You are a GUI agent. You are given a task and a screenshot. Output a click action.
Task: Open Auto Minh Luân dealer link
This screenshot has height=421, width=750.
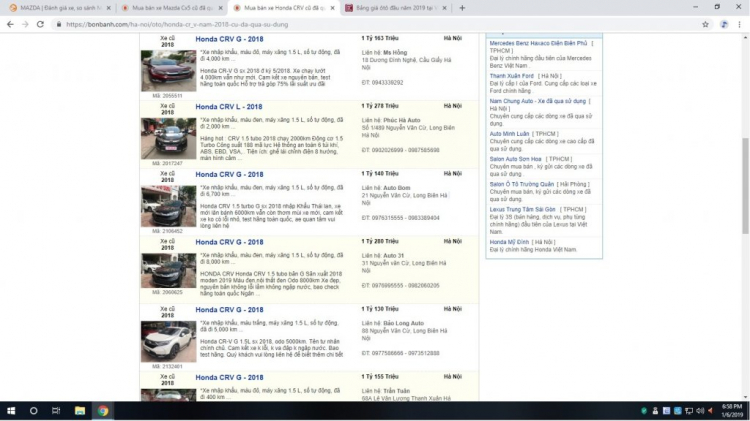point(509,134)
